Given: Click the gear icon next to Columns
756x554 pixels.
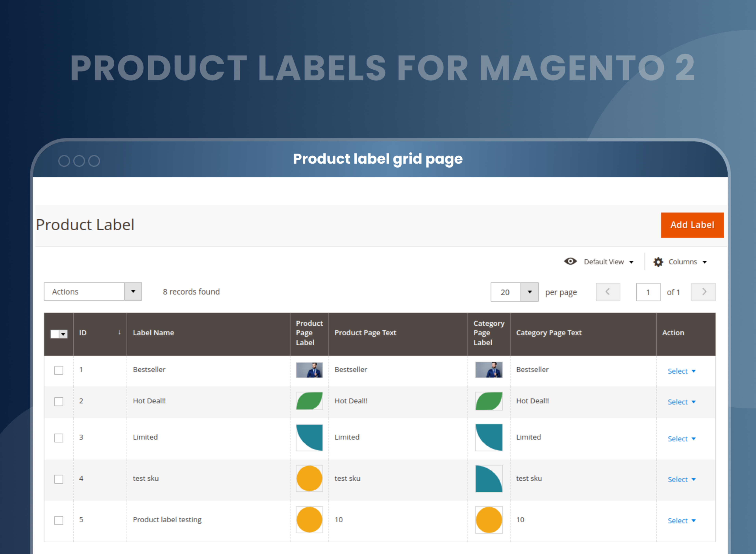Looking at the screenshot, I should pos(658,262).
